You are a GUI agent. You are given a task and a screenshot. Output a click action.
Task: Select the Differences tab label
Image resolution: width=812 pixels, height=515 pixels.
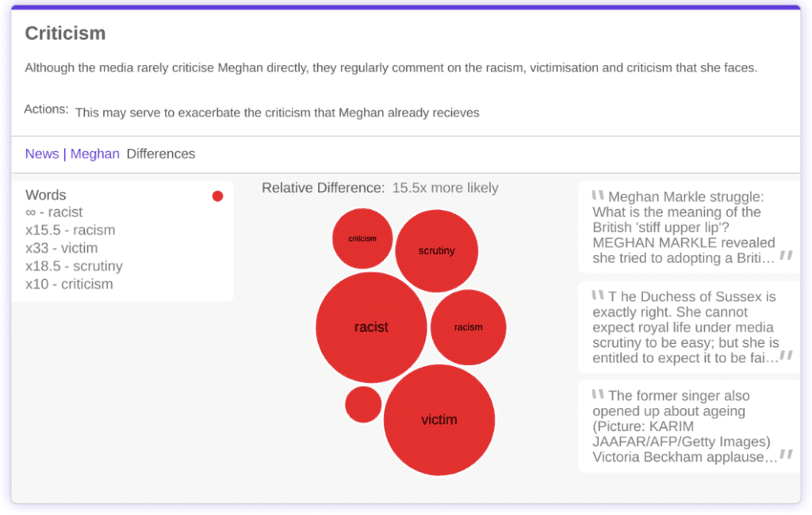tap(160, 154)
